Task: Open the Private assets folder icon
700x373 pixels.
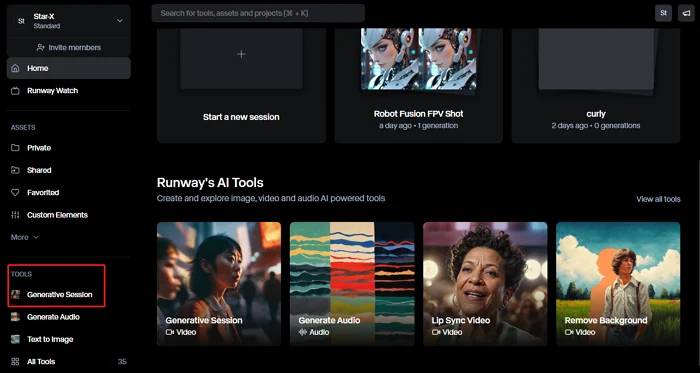Action: [x=16, y=148]
